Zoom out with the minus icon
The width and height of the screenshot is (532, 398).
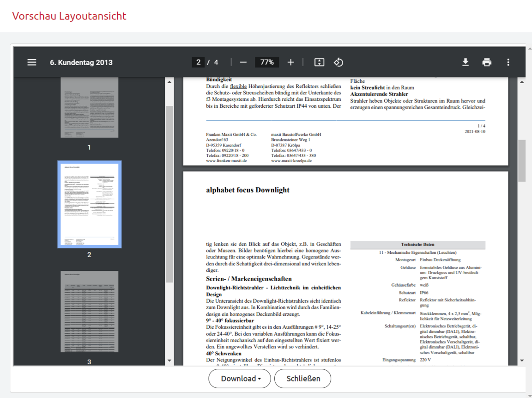[x=243, y=62]
